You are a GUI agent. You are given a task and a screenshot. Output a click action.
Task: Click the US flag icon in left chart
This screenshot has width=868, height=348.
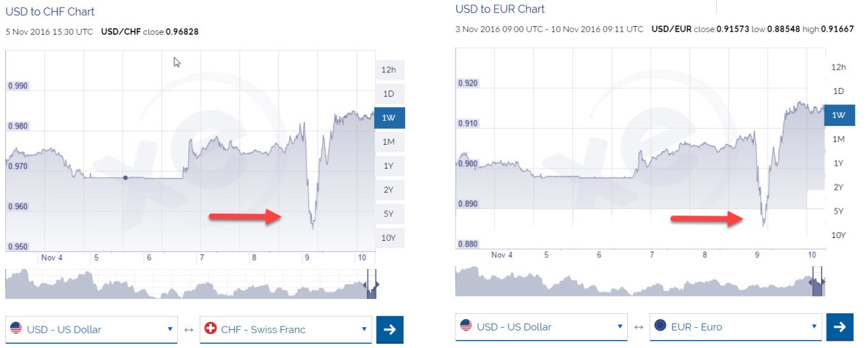pos(16,329)
